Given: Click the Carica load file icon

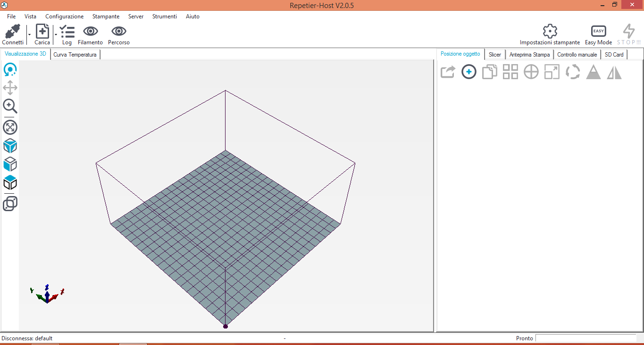Looking at the screenshot, I should click(x=42, y=32).
